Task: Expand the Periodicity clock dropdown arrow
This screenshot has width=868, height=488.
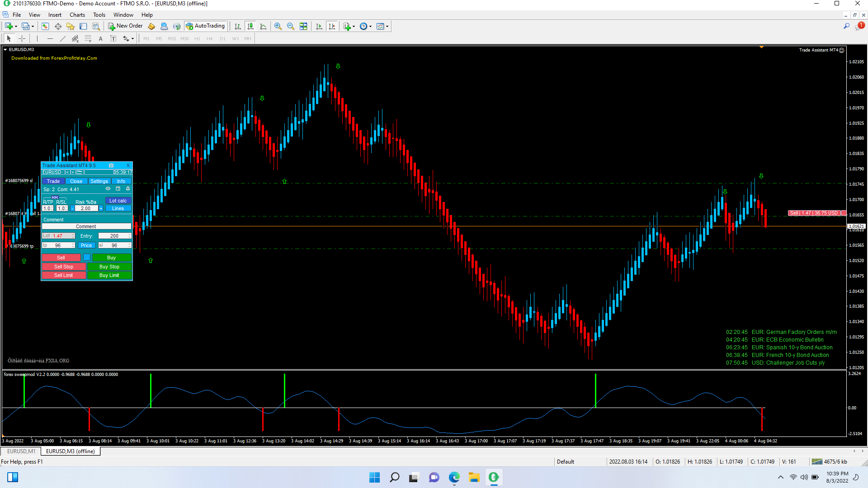Action: coord(371,26)
